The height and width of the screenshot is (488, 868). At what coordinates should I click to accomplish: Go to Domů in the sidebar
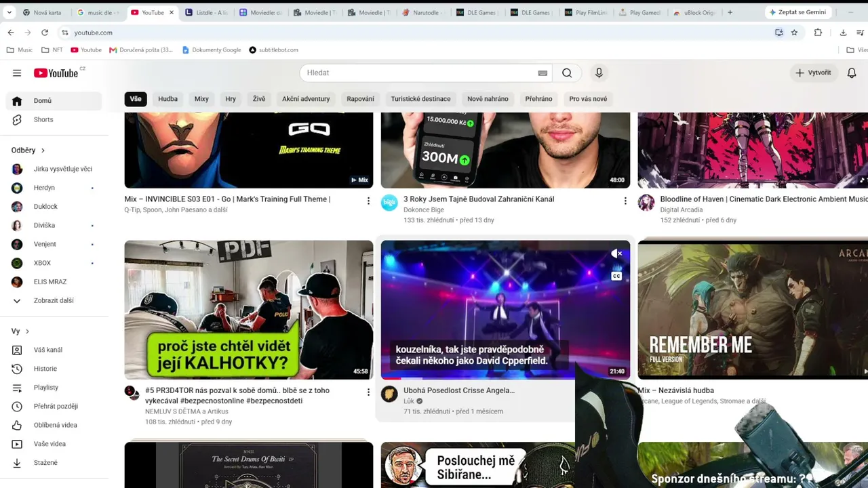(54, 101)
